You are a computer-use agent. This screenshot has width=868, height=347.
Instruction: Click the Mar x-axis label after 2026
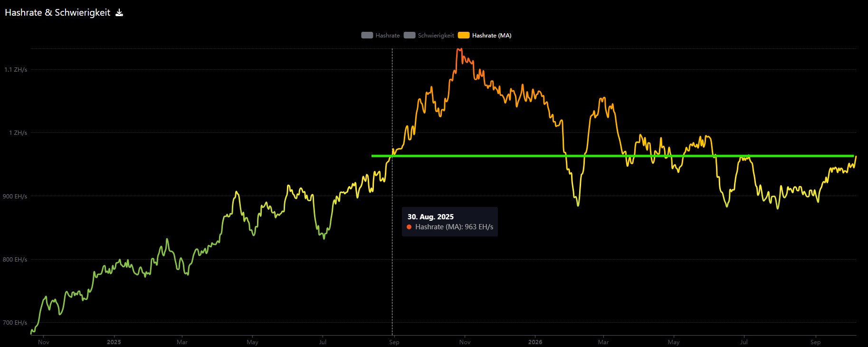603,342
